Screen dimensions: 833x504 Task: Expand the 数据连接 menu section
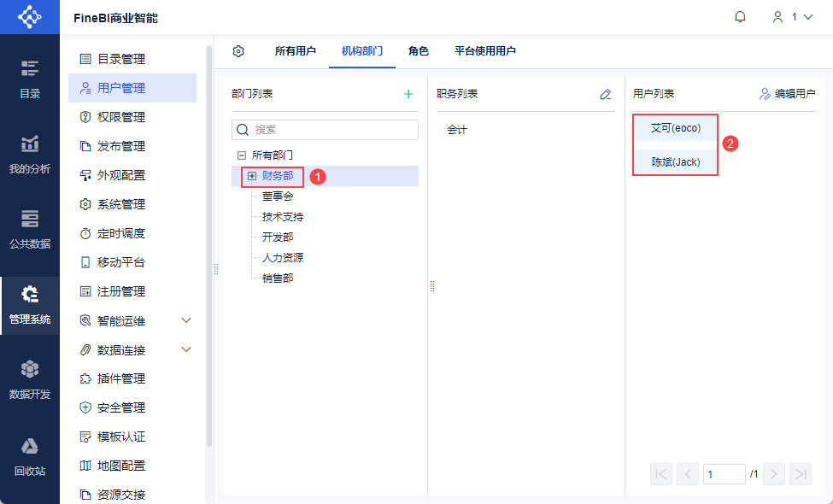click(x=186, y=349)
